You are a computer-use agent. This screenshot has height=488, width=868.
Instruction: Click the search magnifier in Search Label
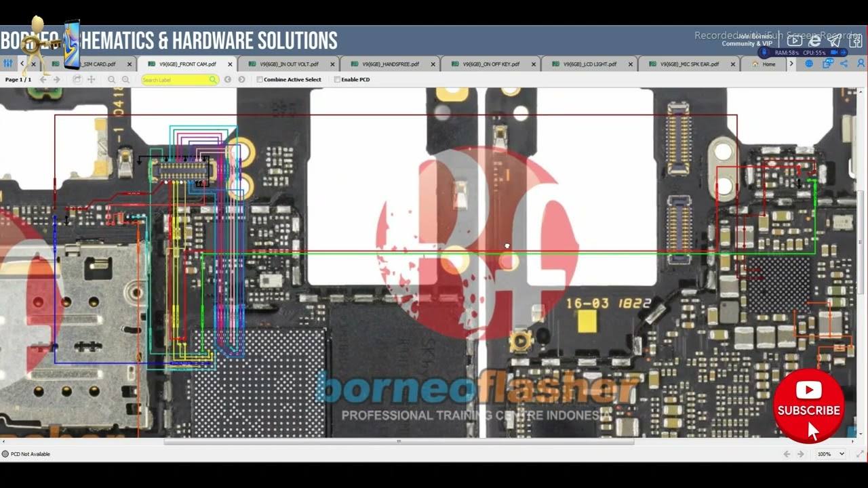pyautogui.click(x=213, y=80)
